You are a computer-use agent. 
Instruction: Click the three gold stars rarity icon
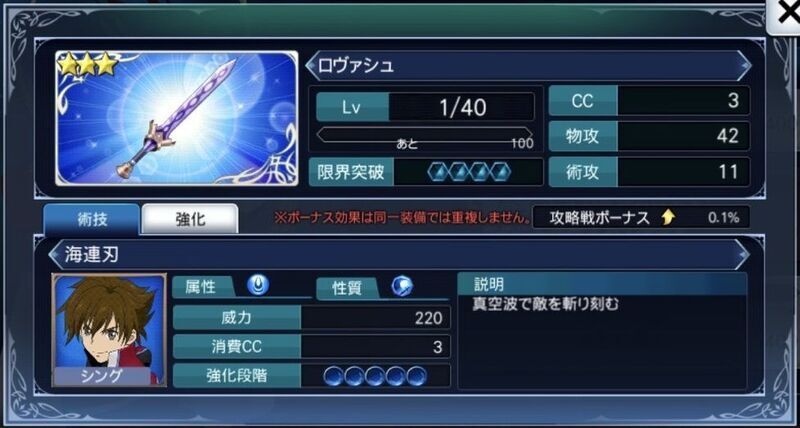(x=88, y=65)
